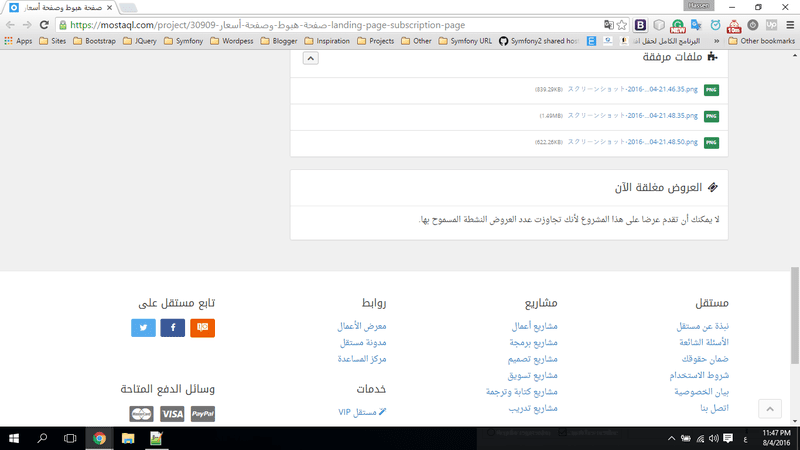
Task: Click the address bar URL field
Action: tap(332, 25)
